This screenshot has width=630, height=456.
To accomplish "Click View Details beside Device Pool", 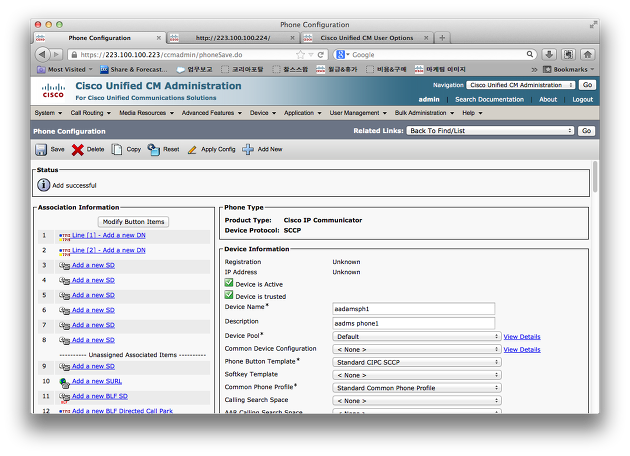I will [522, 337].
